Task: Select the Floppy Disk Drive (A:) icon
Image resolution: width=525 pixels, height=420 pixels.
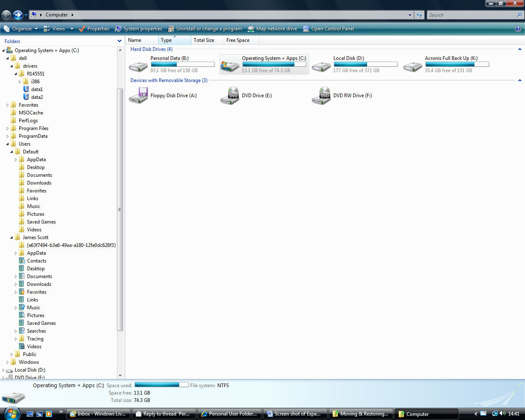Action: click(138, 96)
